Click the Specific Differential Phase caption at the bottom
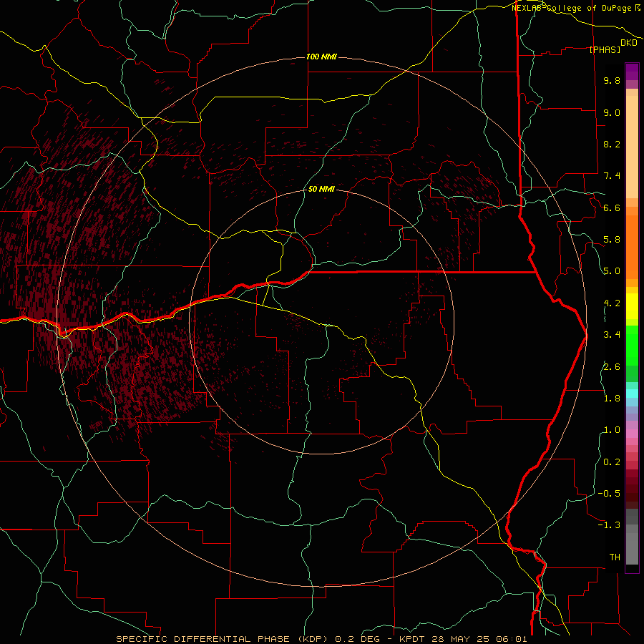This screenshot has width=644, height=644. [321, 639]
